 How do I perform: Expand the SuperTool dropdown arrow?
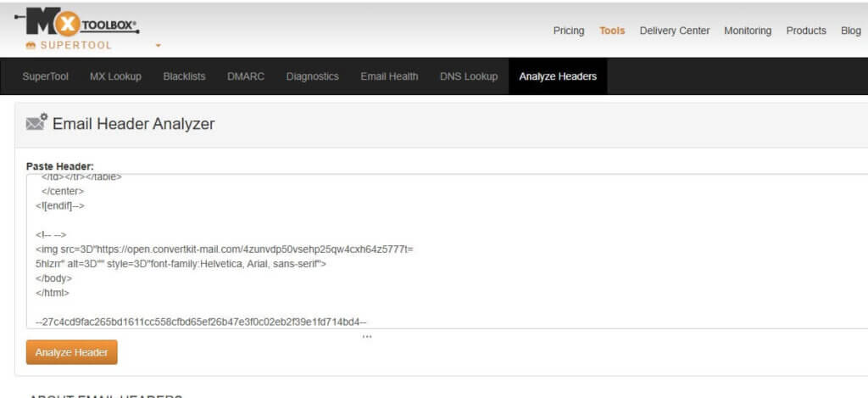[x=158, y=46]
